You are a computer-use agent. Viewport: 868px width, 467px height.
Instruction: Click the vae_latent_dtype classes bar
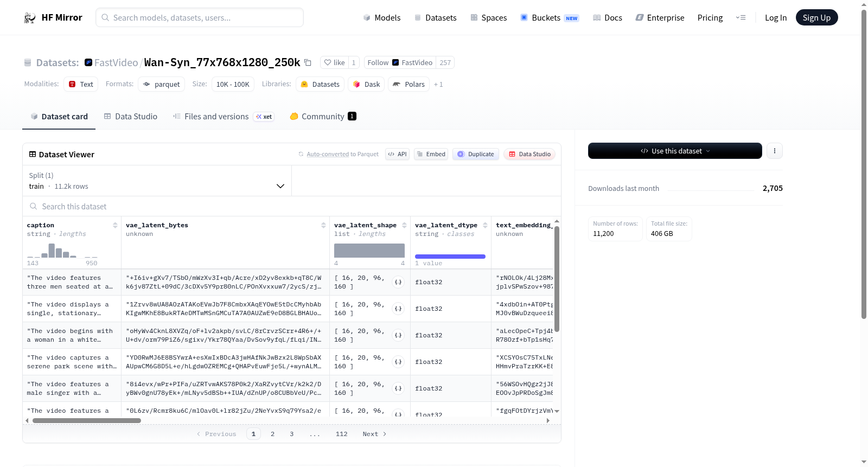450,257
